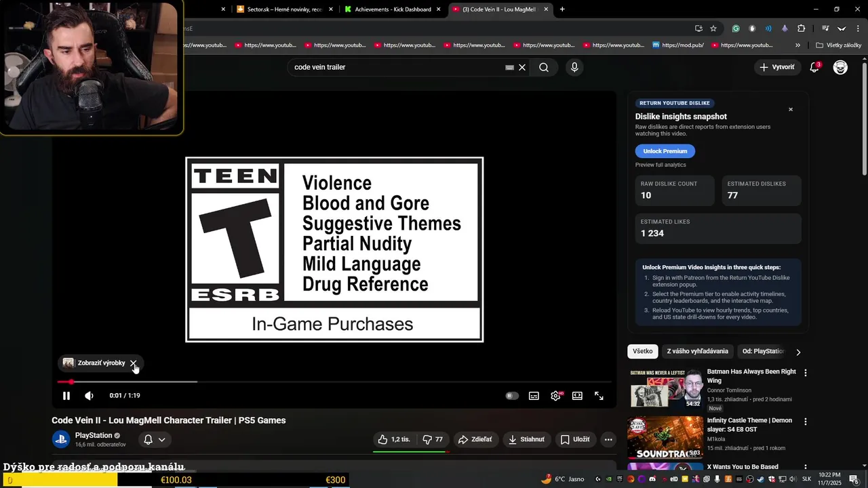Pause the video playback

(x=66, y=396)
